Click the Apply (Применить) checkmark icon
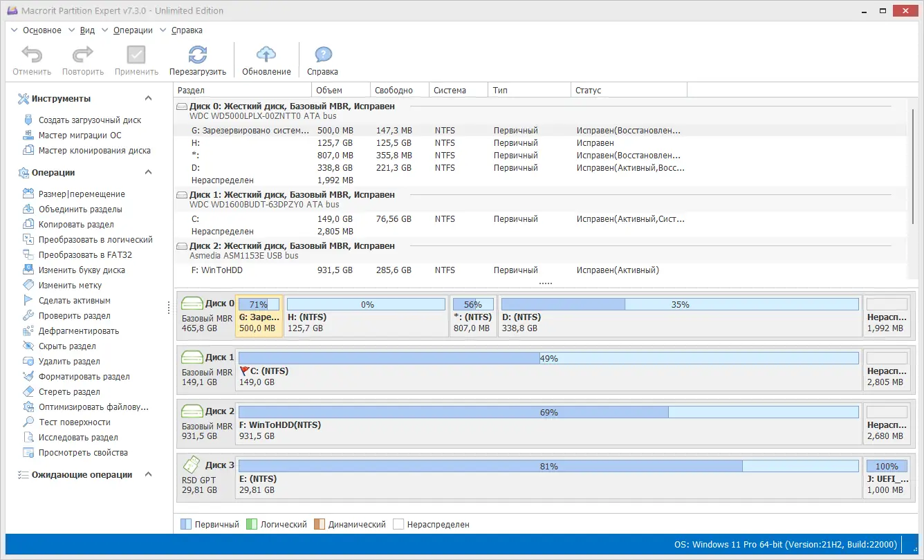 [x=136, y=55]
